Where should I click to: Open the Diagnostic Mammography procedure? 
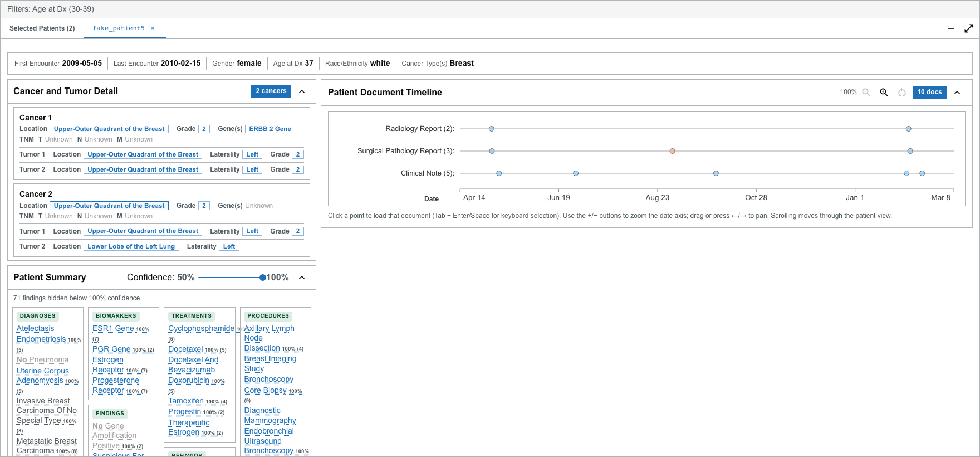[270, 416]
